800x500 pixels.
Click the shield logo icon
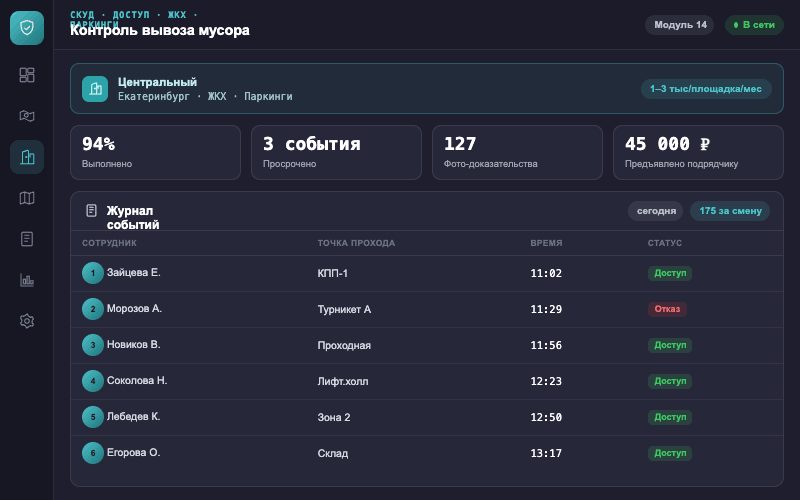coord(27,28)
